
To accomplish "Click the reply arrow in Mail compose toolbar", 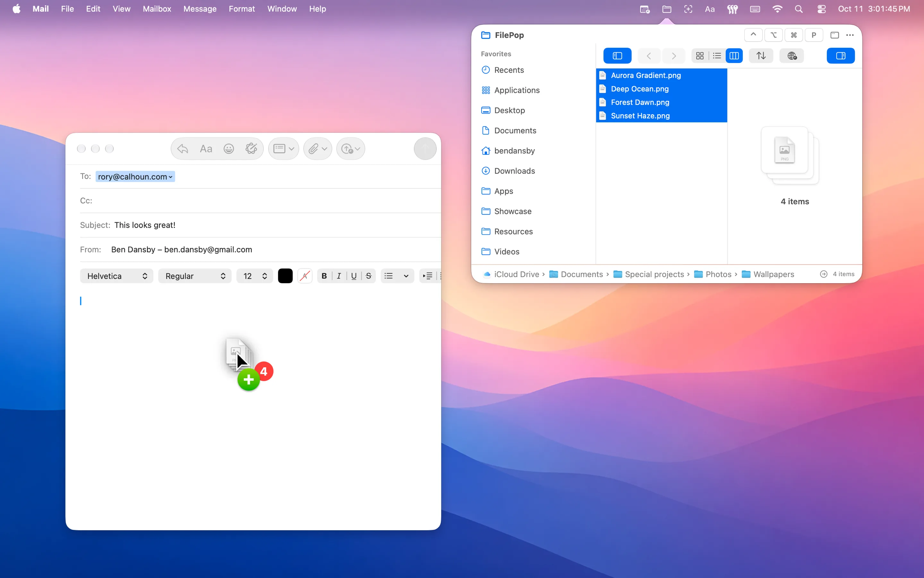I will click(x=183, y=149).
